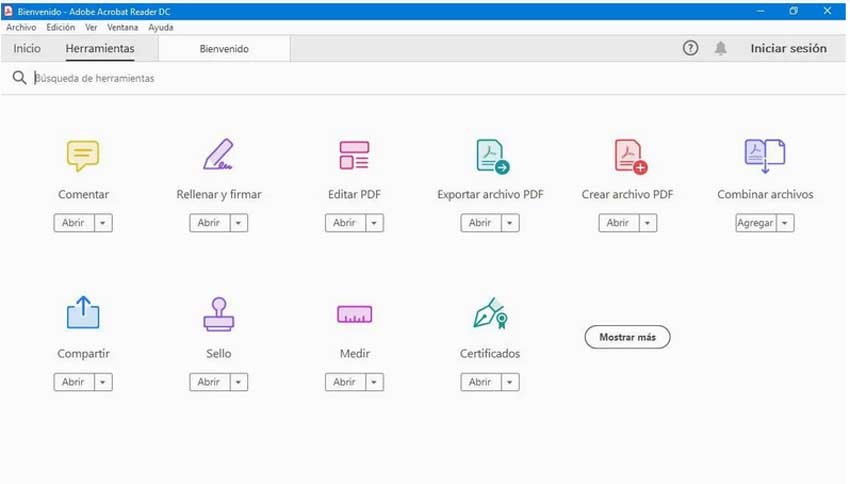This screenshot has height=484, width=850.
Task: Switch to the Inicio tab
Action: [27, 48]
